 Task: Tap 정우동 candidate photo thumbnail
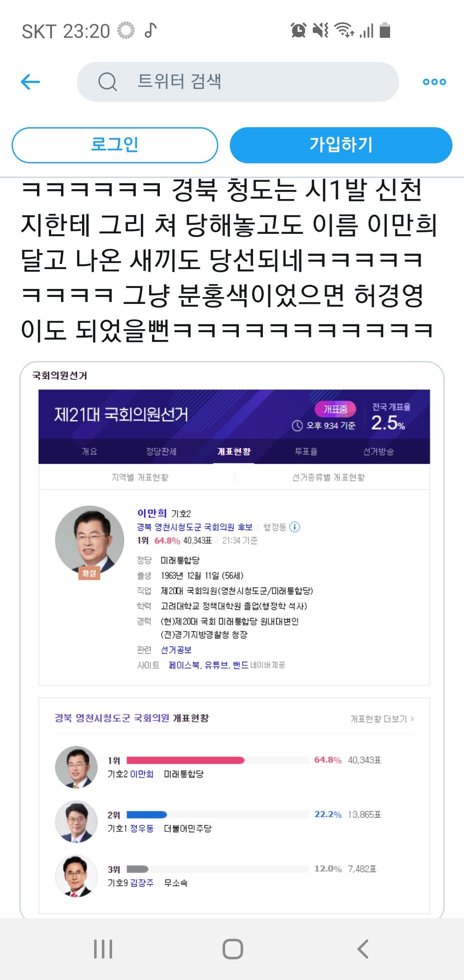click(x=76, y=821)
